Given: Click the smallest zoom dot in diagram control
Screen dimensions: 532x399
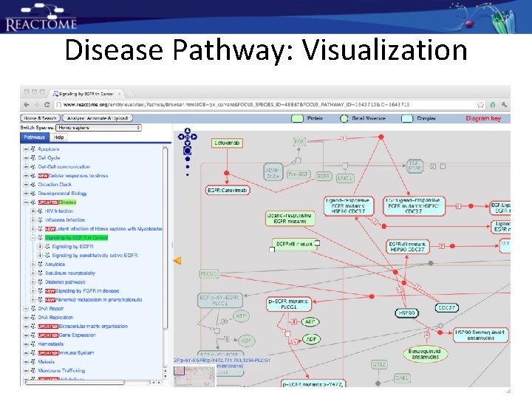Looking at the screenshot, I should [x=187, y=174].
